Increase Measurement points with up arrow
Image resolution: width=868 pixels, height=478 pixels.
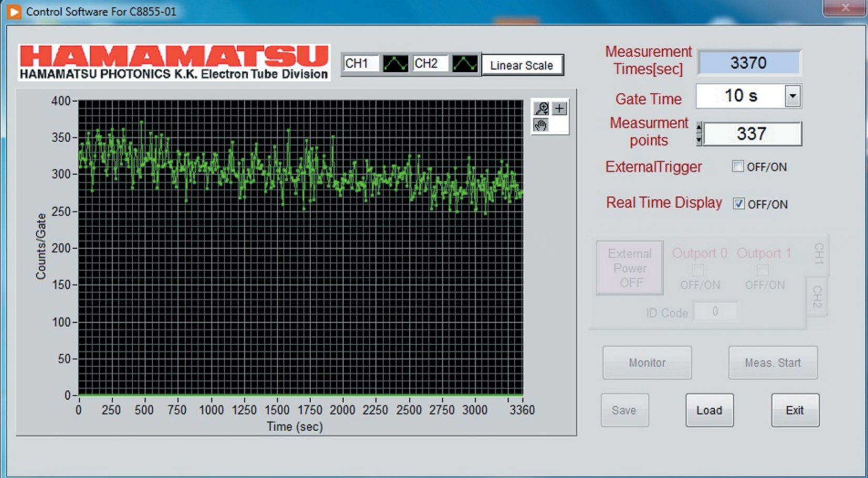pos(698,128)
